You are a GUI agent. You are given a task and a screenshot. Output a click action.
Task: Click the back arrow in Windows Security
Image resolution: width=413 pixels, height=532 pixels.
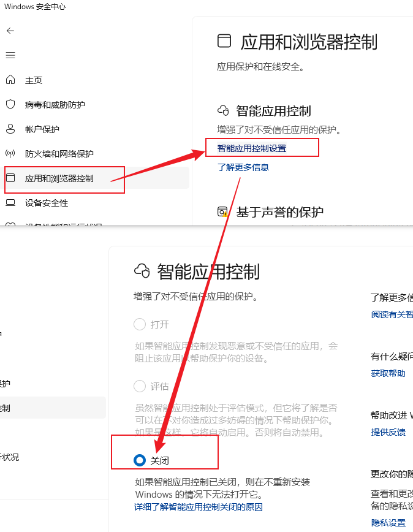pyautogui.click(x=10, y=31)
